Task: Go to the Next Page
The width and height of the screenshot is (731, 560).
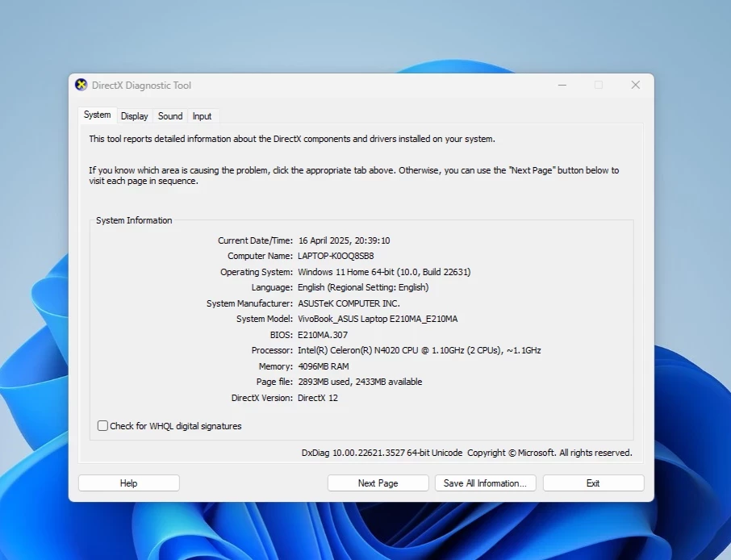Action: coord(378,483)
